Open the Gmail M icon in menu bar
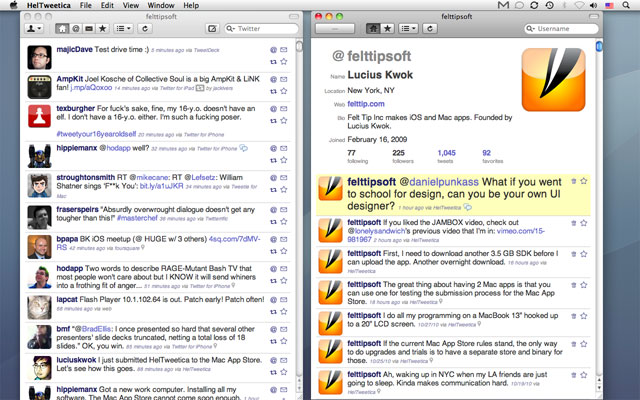 504,5
